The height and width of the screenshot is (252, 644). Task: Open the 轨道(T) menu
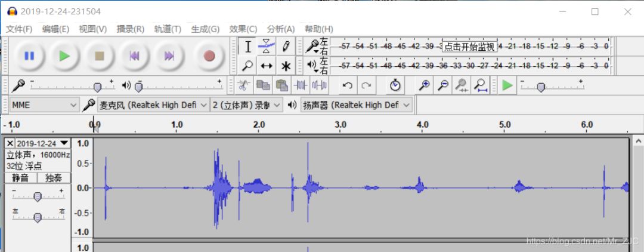click(168, 29)
